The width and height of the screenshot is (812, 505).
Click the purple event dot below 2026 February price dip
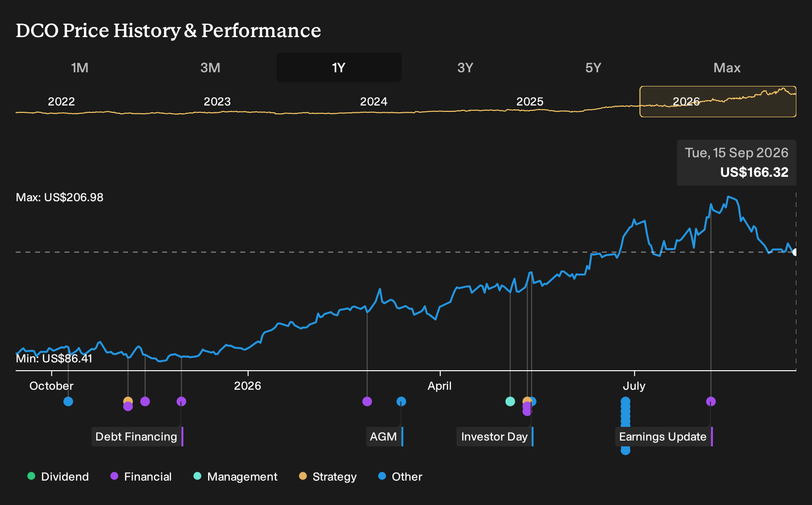(x=367, y=401)
